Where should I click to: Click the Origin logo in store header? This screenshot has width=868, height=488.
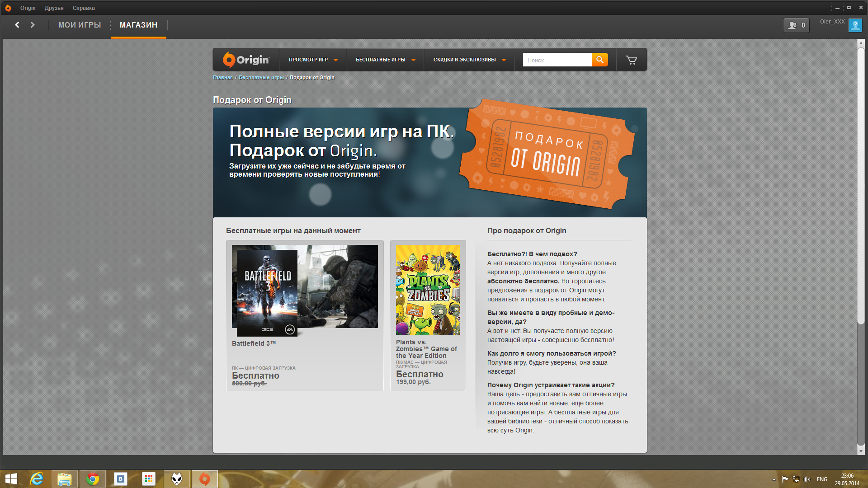(x=246, y=60)
